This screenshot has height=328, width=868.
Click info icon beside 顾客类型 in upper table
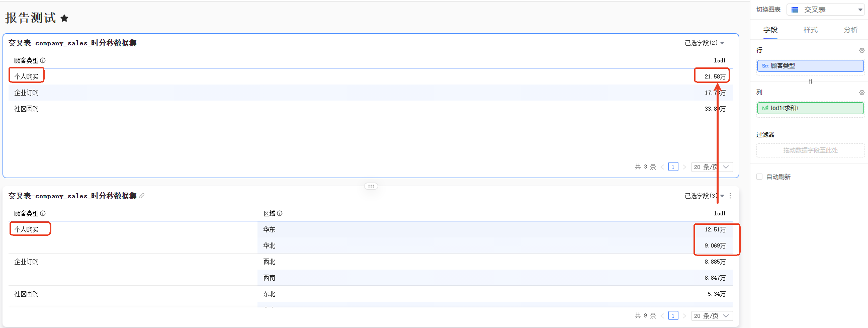tap(43, 60)
